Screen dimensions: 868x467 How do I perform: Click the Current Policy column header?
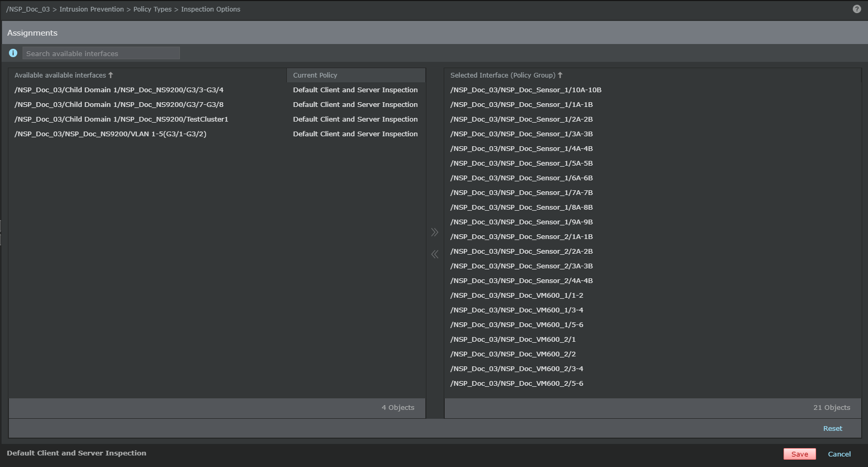[x=356, y=75]
